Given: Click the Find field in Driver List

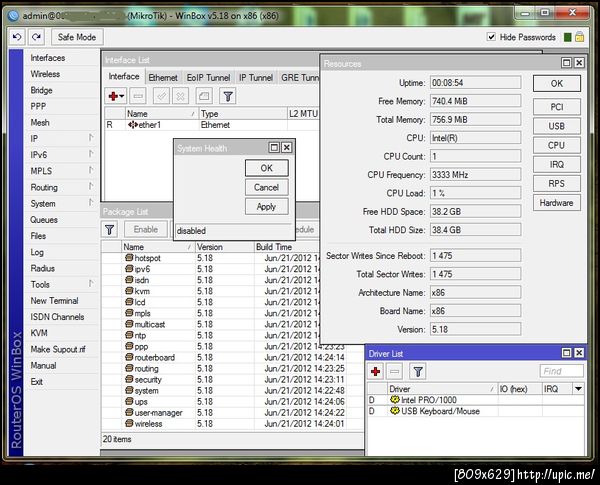Looking at the screenshot, I should click(x=561, y=371).
